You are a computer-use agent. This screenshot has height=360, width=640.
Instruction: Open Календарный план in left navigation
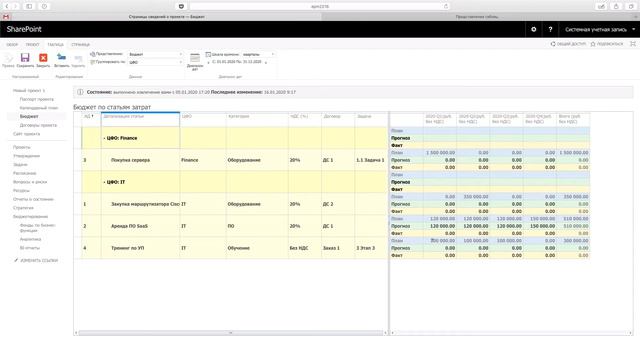(39, 108)
